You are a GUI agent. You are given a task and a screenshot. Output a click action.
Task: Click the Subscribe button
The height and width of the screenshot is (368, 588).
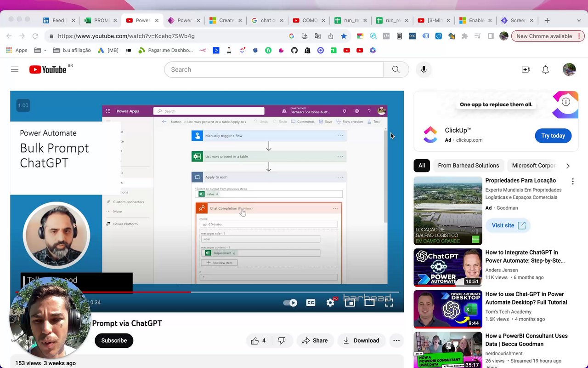tap(114, 340)
